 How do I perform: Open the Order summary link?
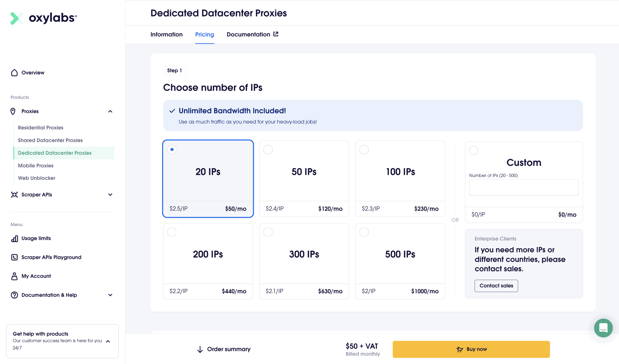(224, 349)
